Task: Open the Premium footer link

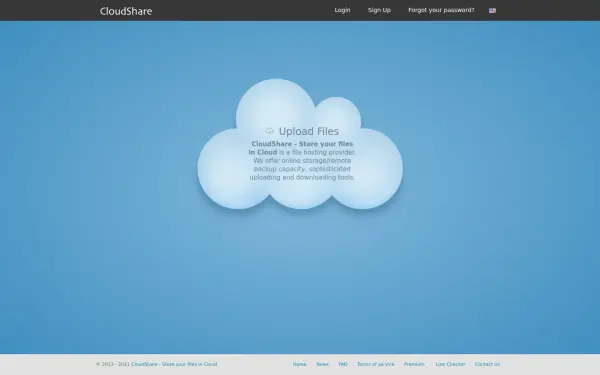Action: pyautogui.click(x=414, y=364)
